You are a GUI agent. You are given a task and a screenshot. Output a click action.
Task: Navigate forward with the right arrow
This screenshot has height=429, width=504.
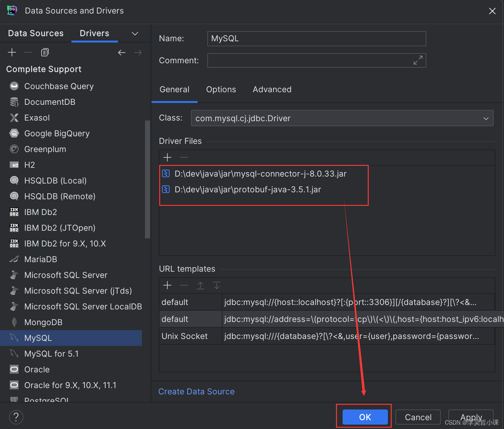(138, 53)
